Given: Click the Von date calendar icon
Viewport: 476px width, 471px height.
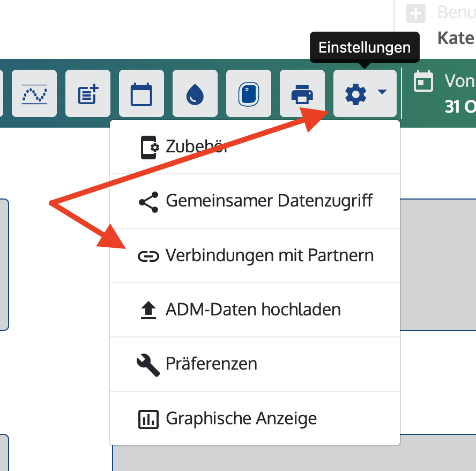Looking at the screenshot, I should (x=423, y=81).
